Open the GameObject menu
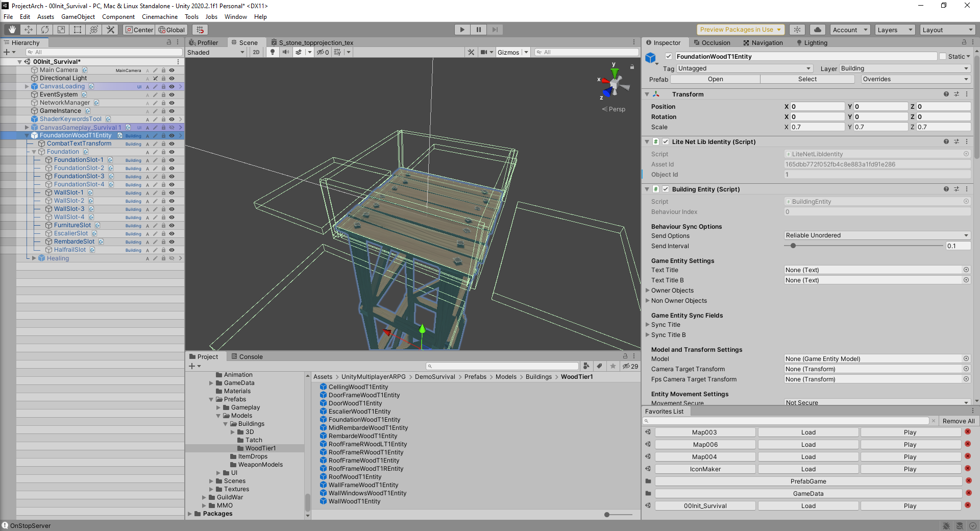 coord(78,16)
